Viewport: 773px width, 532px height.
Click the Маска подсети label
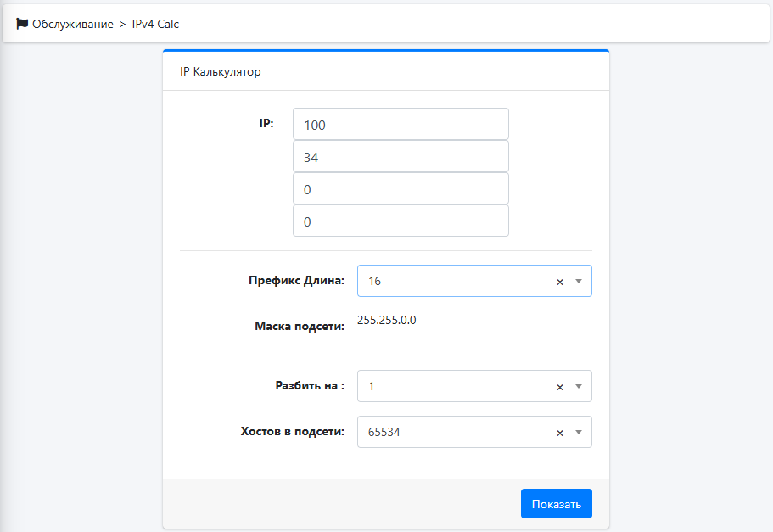click(300, 327)
